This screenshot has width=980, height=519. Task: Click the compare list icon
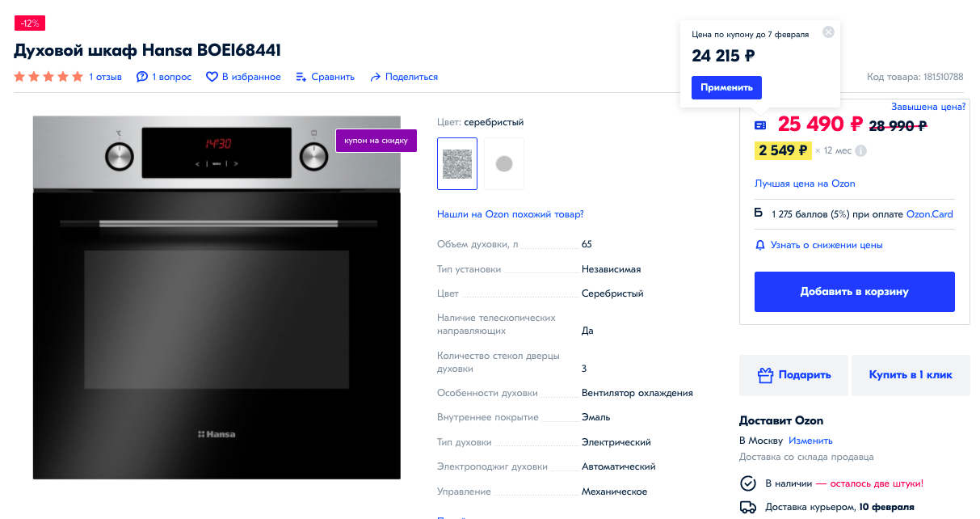tap(301, 77)
